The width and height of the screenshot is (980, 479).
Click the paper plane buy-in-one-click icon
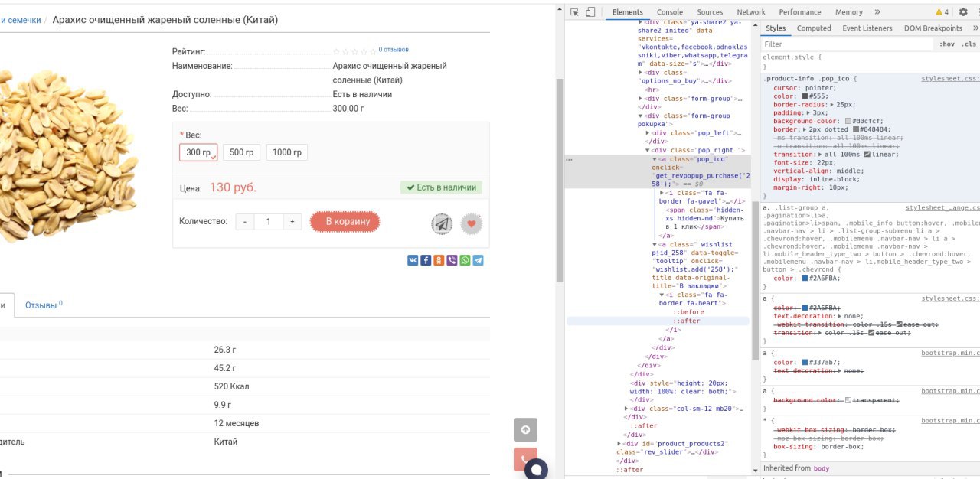[x=442, y=224]
